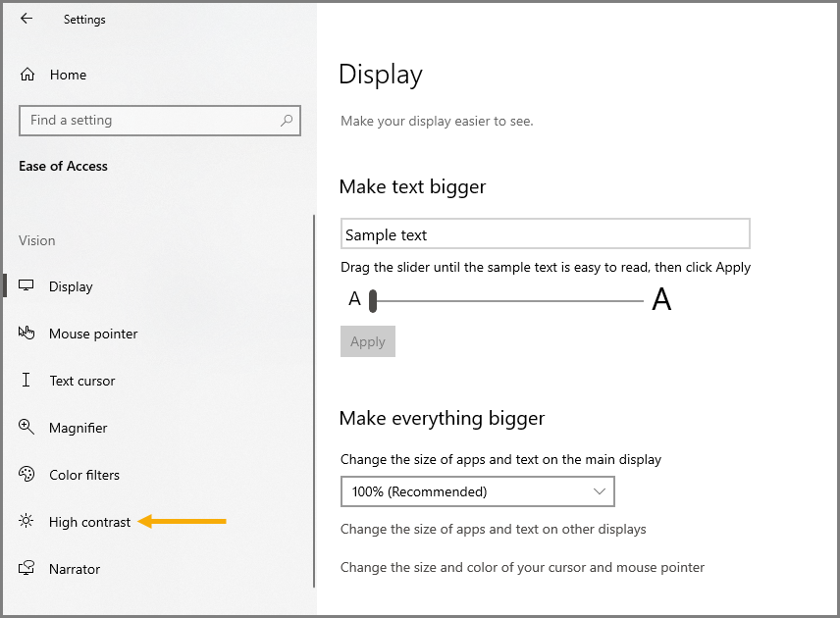
Task: Click the Mouse pointer sidebar icon
Action: click(27, 334)
